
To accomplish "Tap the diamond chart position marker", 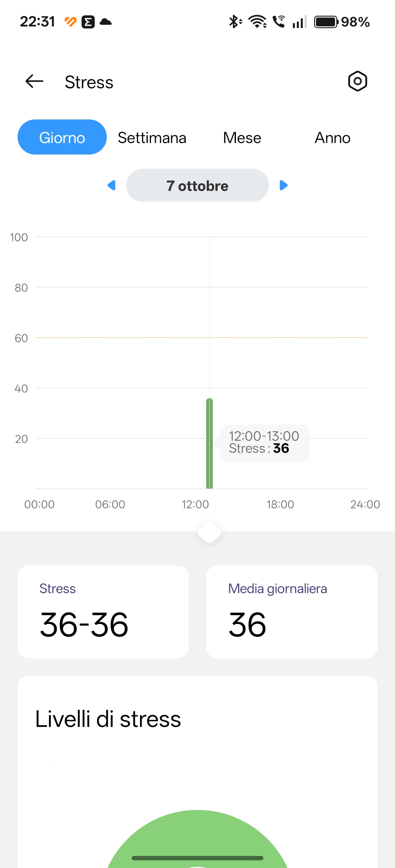I will [210, 533].
